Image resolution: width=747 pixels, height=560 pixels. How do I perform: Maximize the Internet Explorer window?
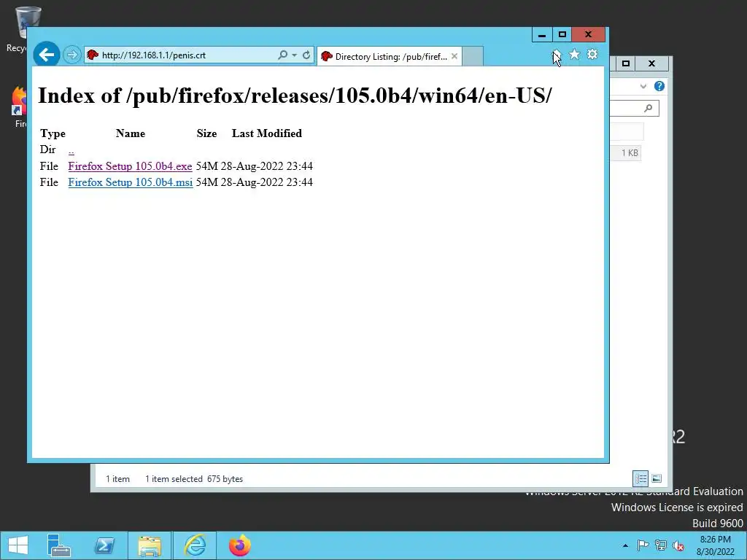click(562, 35)
